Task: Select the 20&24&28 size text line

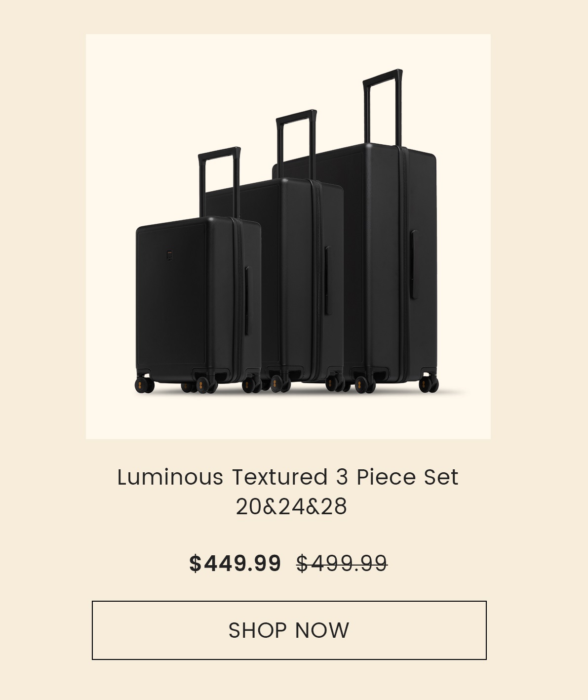Action: click(291, 507)
